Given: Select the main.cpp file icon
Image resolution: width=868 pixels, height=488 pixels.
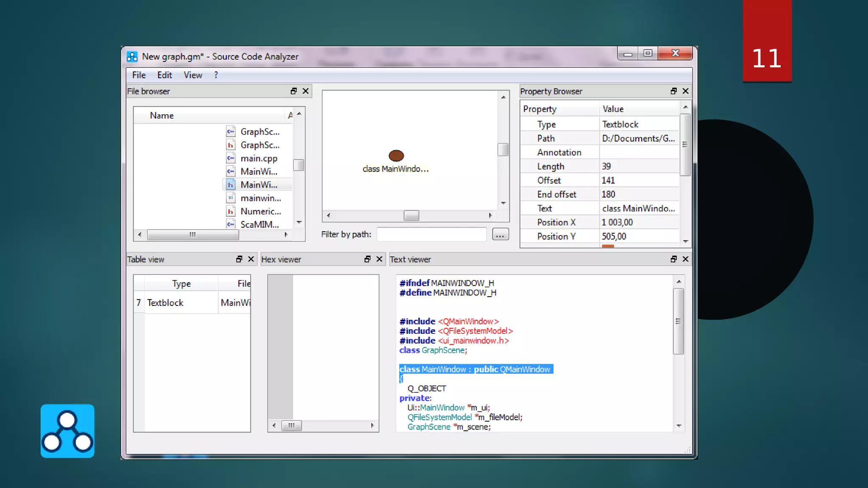Looking at the screenshot, I should (231, 158).
